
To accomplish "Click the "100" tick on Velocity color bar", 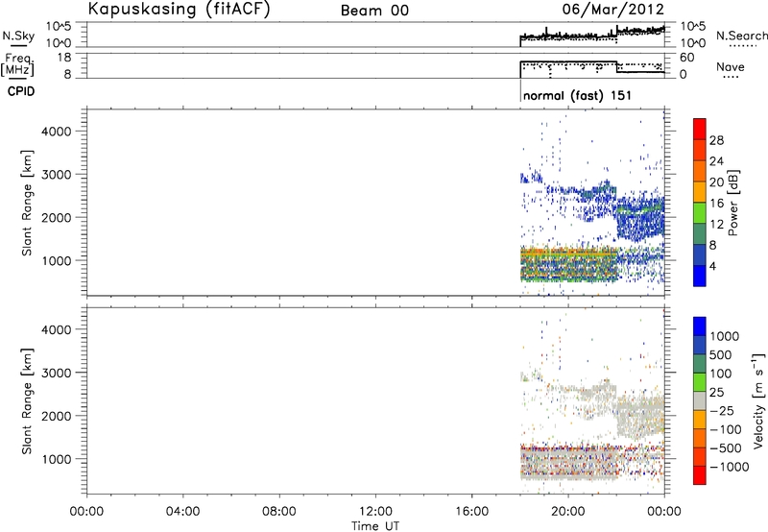I will (x=719, y=374).
